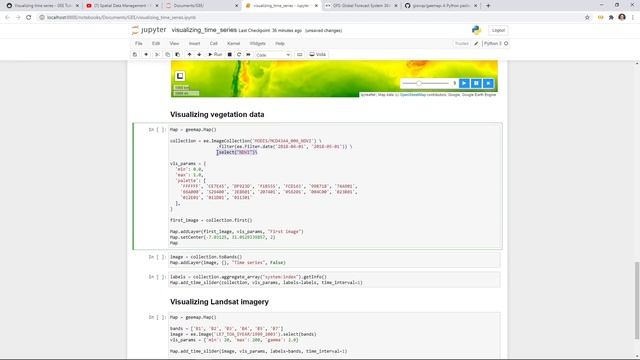The width and height of the screenshot is (640, 360).
Task: Click the add_time_slider labels code cell
Action: [335, 280]
